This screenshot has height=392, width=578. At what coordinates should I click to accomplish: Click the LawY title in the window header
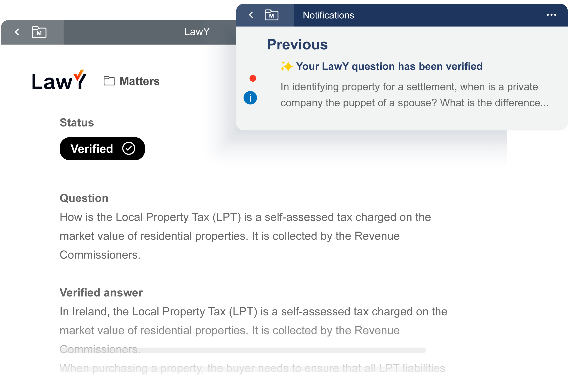[197, 32]
